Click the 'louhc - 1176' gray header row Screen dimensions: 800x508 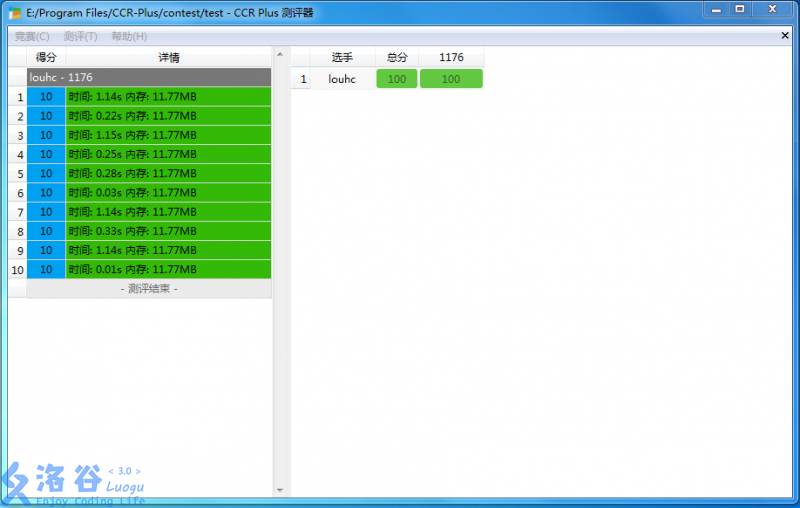pyautogui.click(x=149, y=77)
